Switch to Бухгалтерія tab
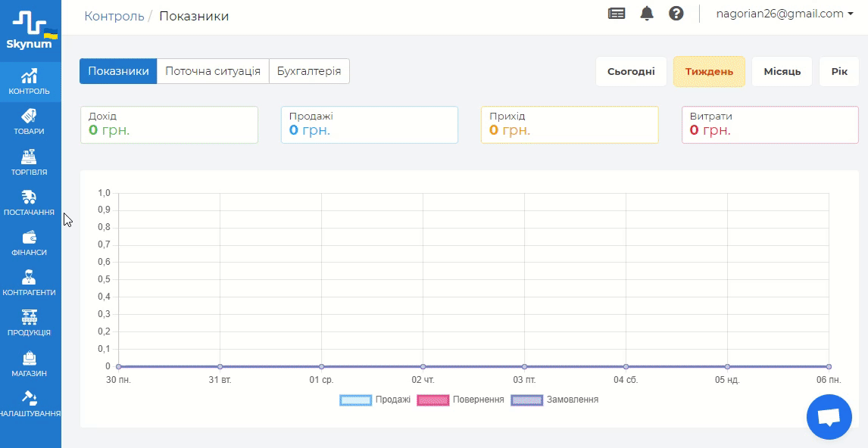Screen dimensions: 868x448 (x=309, y=71)
